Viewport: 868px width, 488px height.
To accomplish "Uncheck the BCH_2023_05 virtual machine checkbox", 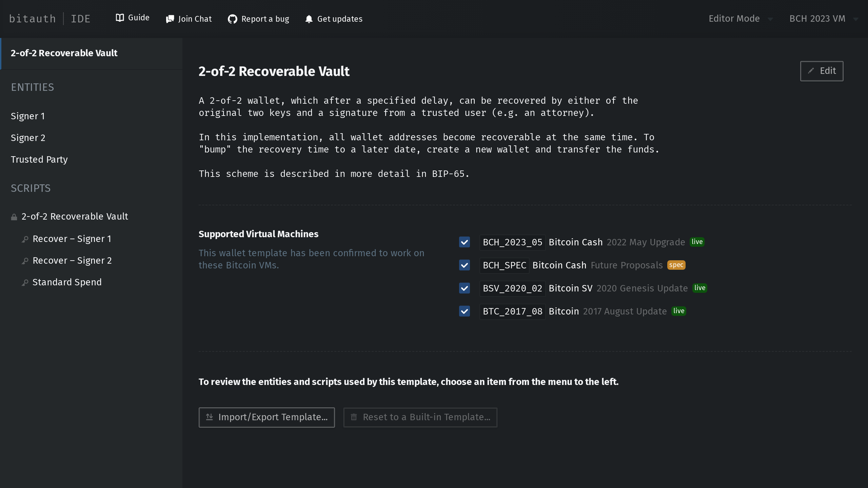I will click(x=464, y=242).
